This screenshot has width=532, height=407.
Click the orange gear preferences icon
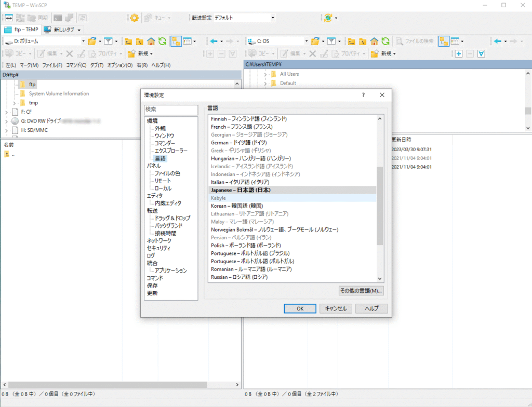click(135, 18)
